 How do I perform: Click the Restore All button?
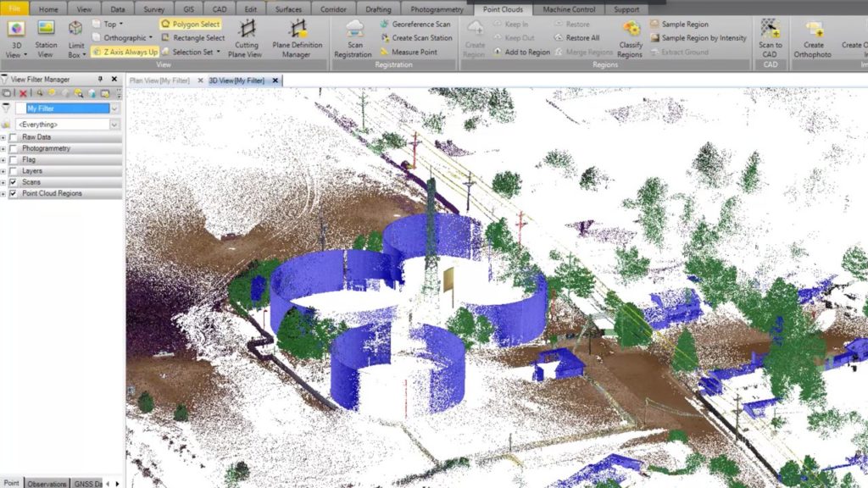[576, 37]
